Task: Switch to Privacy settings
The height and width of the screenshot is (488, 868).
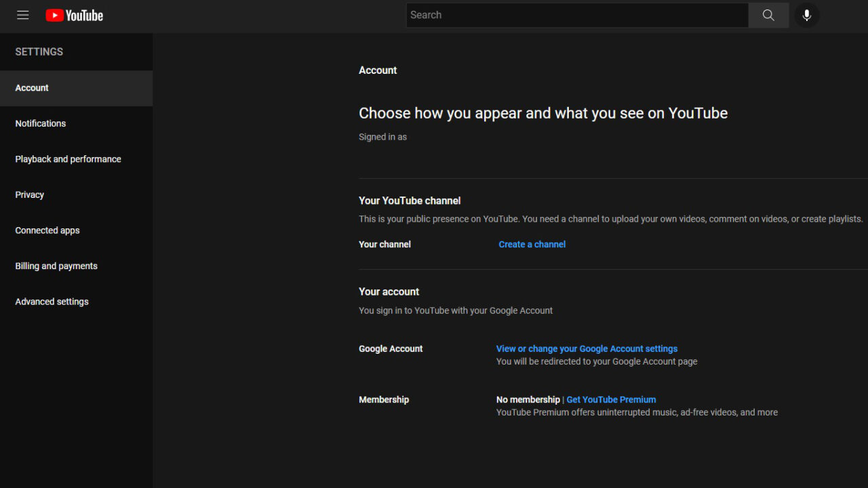Action: (29, 195)
